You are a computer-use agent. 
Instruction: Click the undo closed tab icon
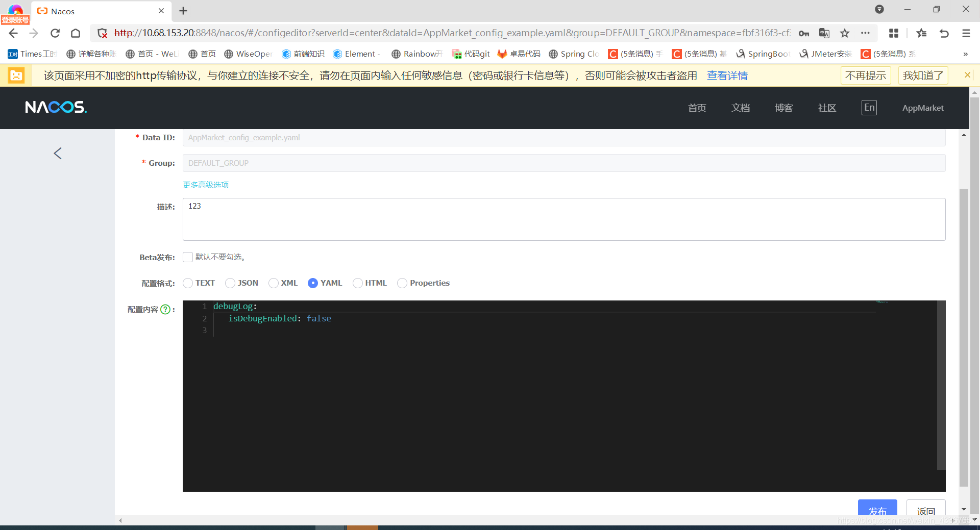point(944,33)
